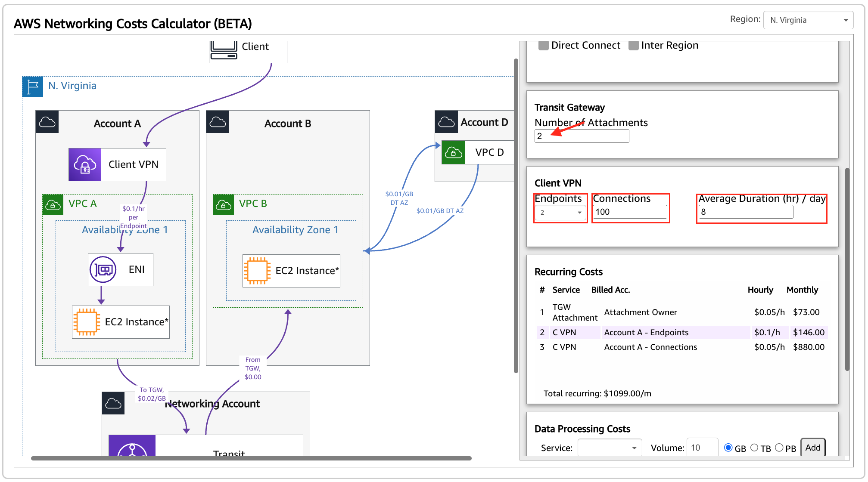
Task: Click the Add button
Action: click(x=812, y=448)
